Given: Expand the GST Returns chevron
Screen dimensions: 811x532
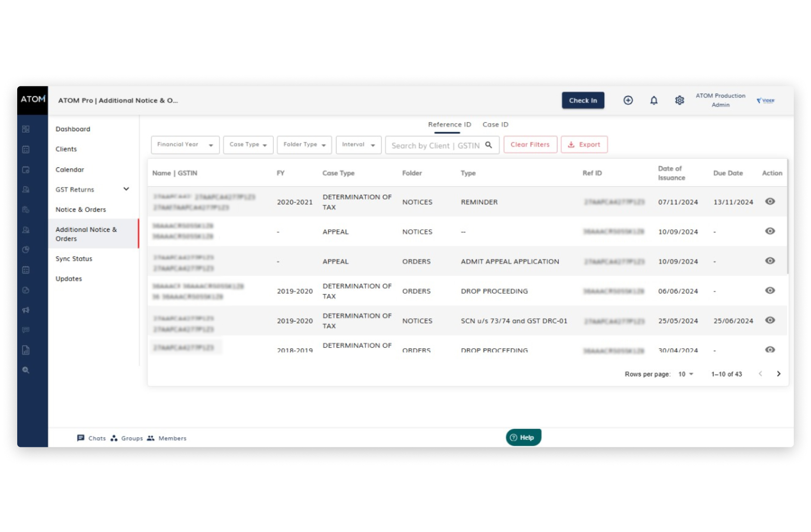Looking at the screenshot, I should coord(126,189).
